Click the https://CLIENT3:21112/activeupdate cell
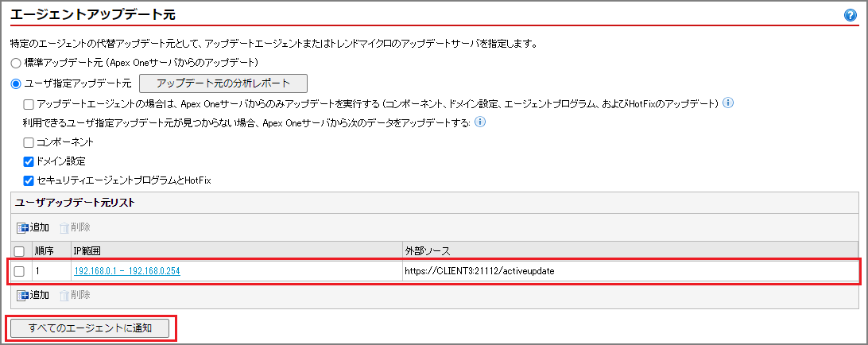 pyautogui.click(x=630, y=271)
